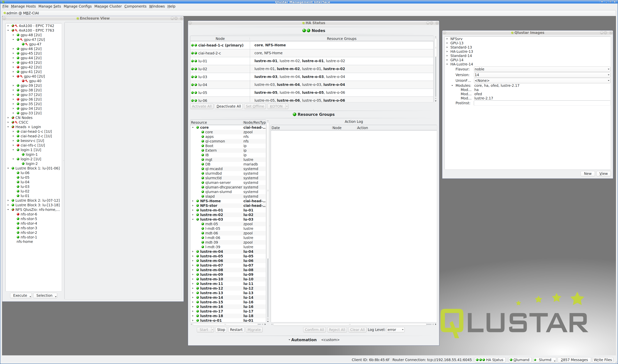Expand the 4xA100 - EPYC 7742 tree node

(x=8, y=26)
